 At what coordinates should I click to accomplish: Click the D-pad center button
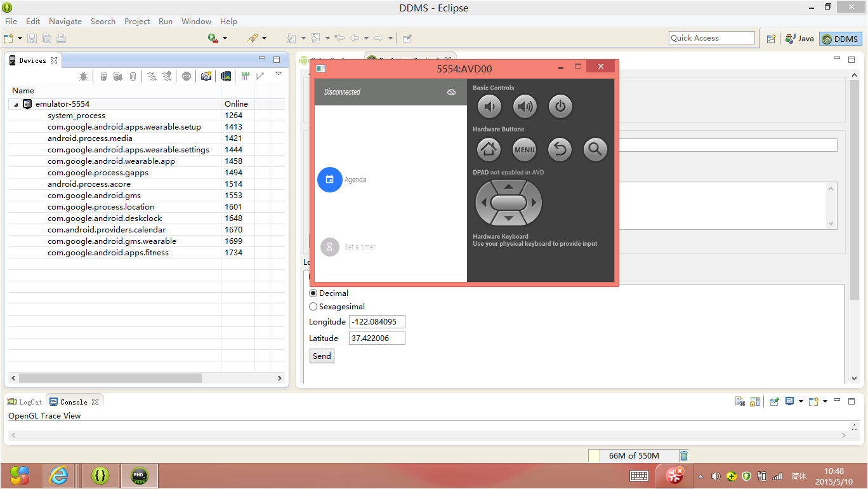click(509, 203)
